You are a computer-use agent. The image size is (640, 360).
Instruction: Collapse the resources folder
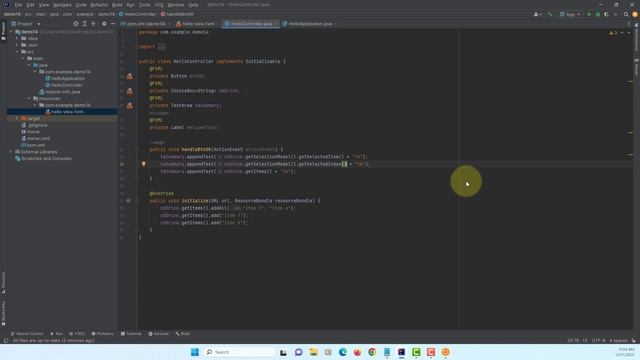tap(29, 98)
